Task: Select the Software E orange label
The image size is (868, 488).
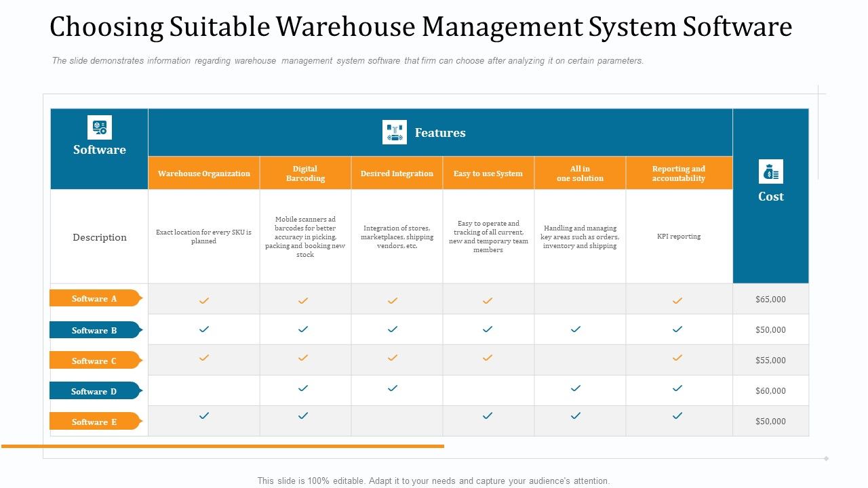Action: point(96,422)
